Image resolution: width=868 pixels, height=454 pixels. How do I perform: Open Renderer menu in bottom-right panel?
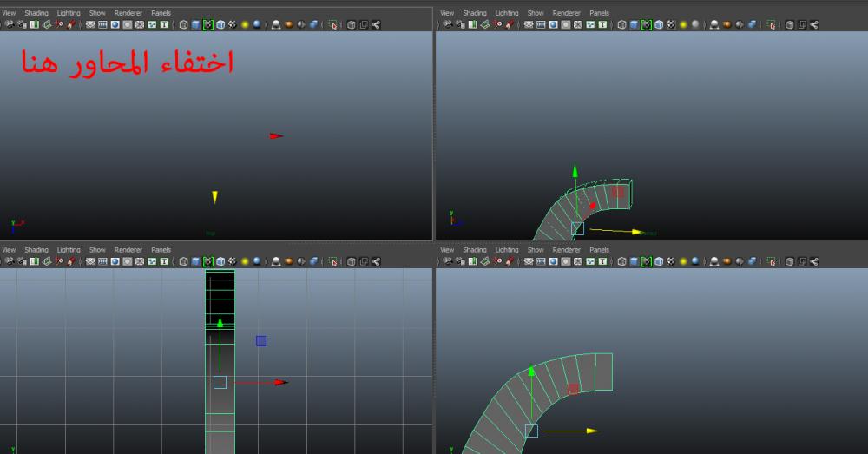click(566, 250)
